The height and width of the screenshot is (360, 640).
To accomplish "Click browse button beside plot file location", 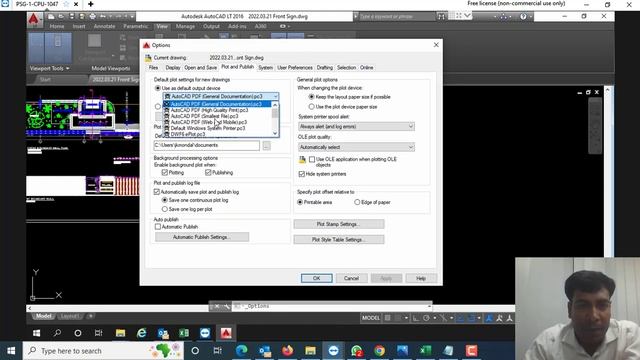I will point(267,145).
